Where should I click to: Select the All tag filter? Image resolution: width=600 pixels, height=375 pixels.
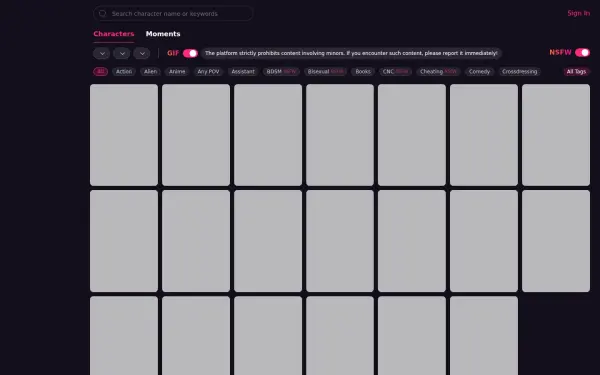[x=100, y=72]
